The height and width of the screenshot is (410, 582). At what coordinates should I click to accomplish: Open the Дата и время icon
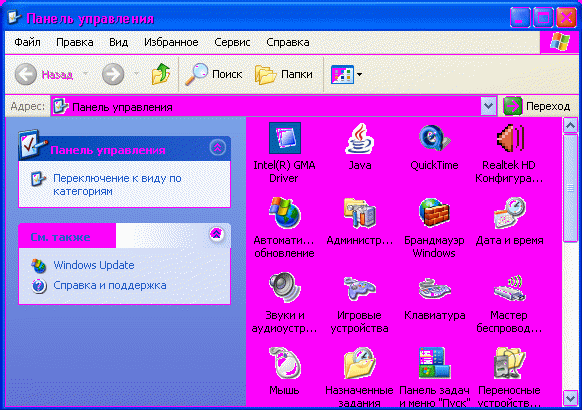pos(509,213)
